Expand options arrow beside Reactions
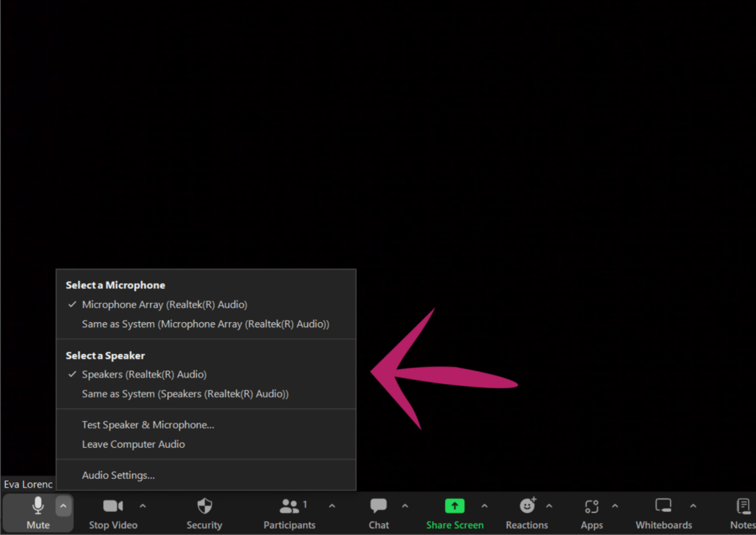 coord(549,506)
